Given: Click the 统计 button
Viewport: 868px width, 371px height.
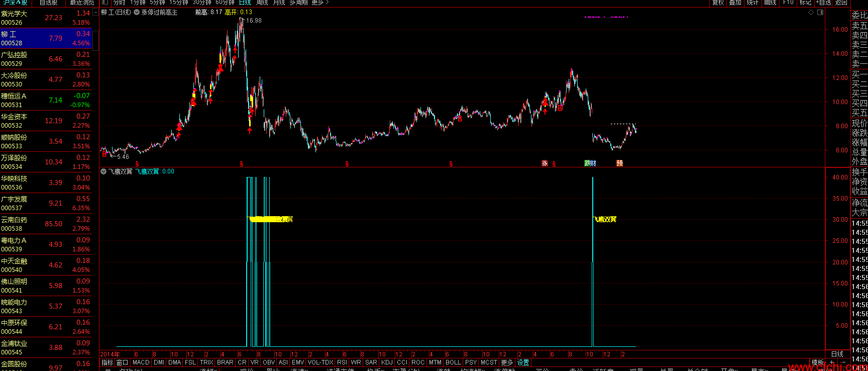Looking at the screenshot, I should pos(752,3).
